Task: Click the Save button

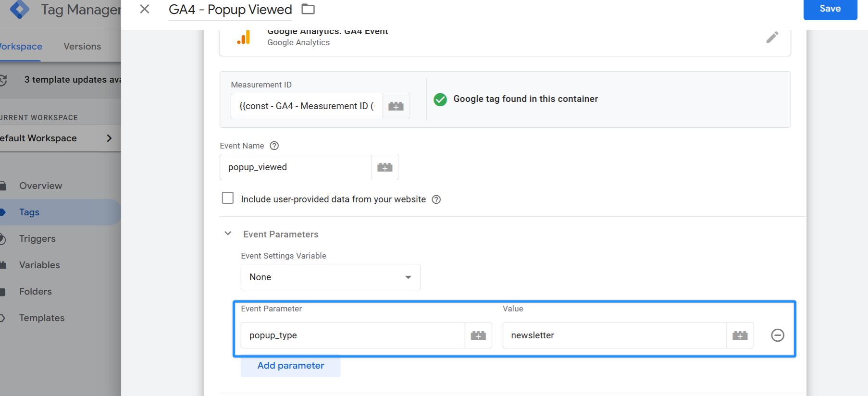Action: click(830, 9)
